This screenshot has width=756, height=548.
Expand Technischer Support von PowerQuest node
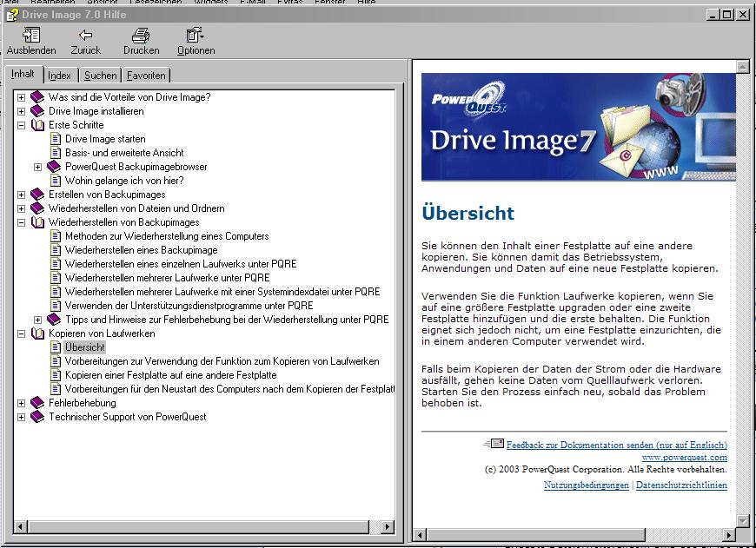point(21,417)
